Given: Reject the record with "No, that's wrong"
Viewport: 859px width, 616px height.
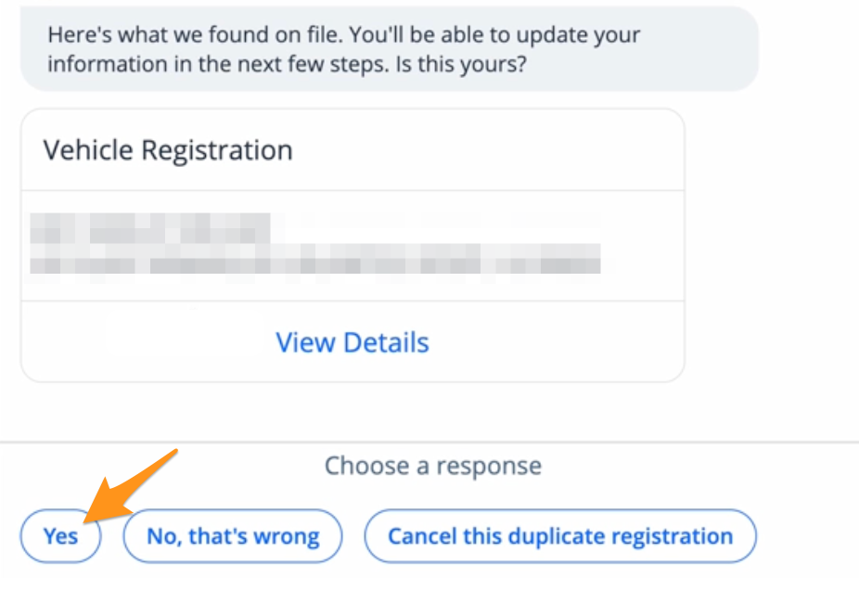Looking at the screenshot, I should pos(233,536).
